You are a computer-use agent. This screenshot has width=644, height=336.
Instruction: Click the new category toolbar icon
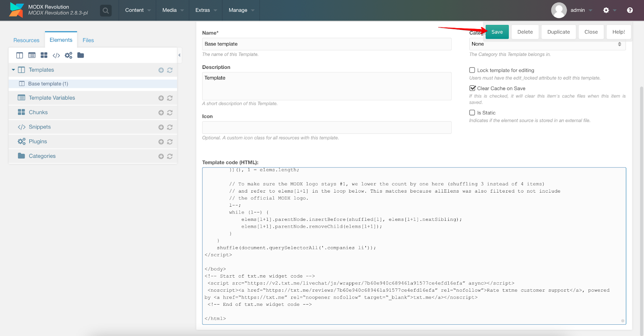(80, 55)
